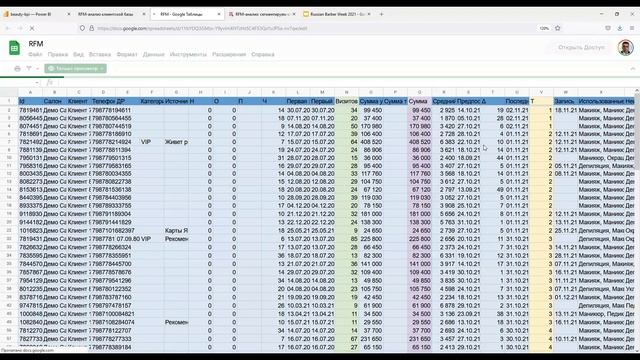Screen dimensions: 640x360
Task: Open the Расширения menu
Action: pyautogui.click(x=229, y=54)
